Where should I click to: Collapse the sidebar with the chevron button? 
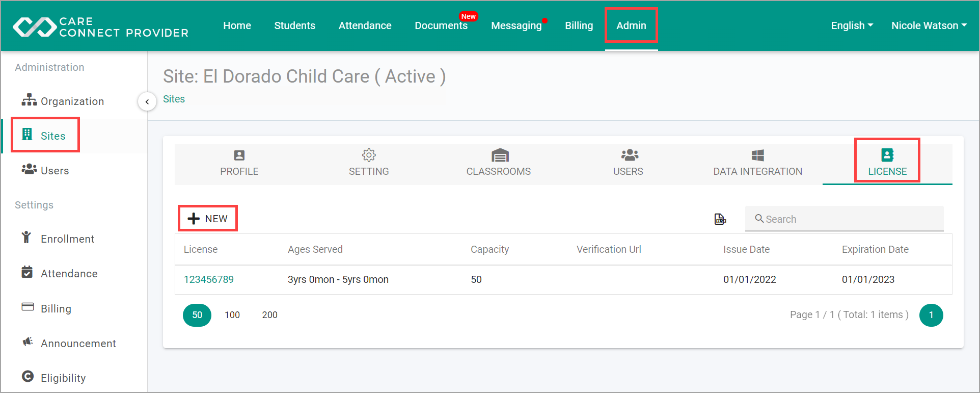point(147,101)
